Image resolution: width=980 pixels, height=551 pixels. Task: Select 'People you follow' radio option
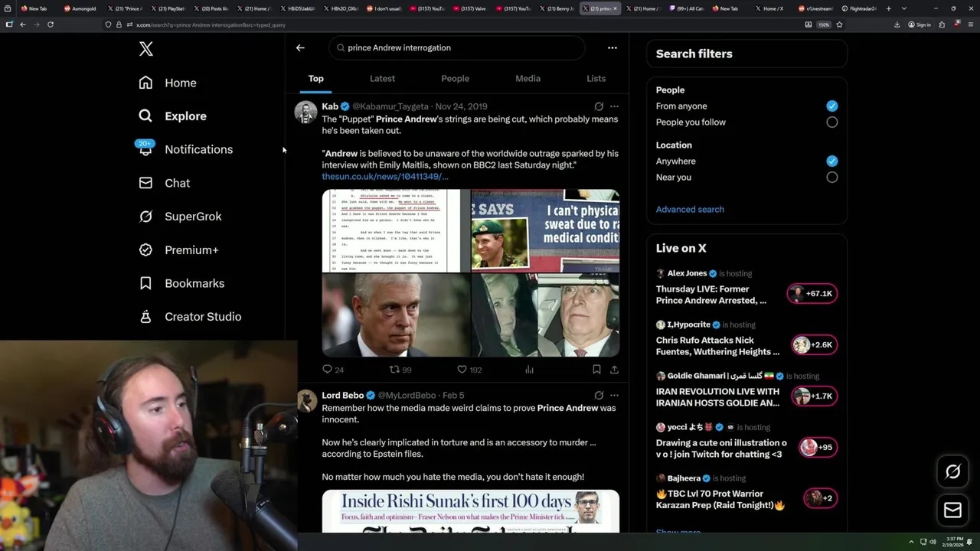click(x=831, y=122)
